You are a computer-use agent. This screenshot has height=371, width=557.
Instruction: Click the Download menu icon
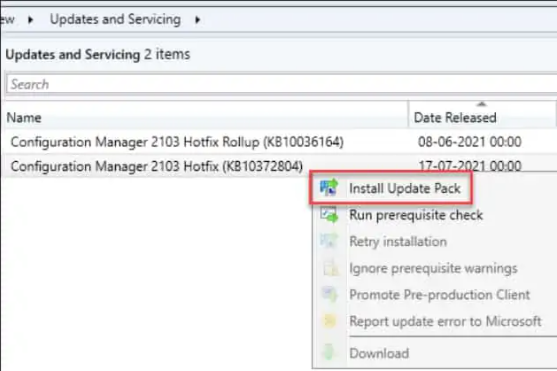[x=329, y=353]
